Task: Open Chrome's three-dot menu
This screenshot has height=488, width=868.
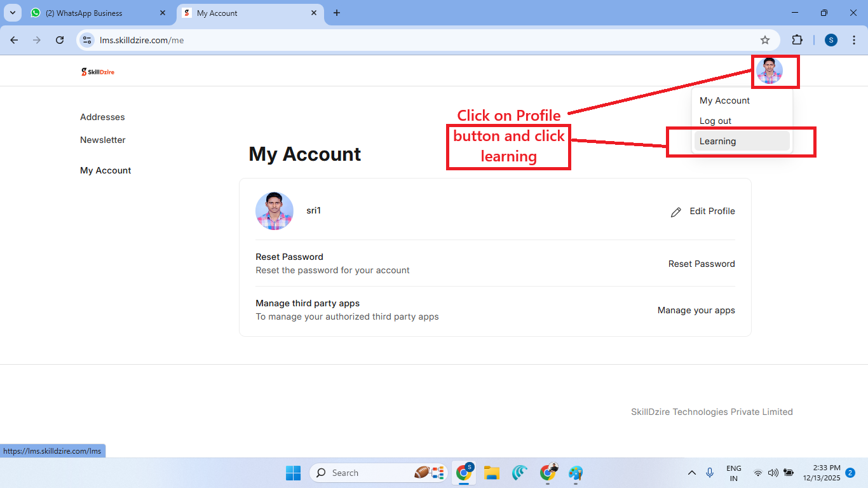Action: pos(855,39)
